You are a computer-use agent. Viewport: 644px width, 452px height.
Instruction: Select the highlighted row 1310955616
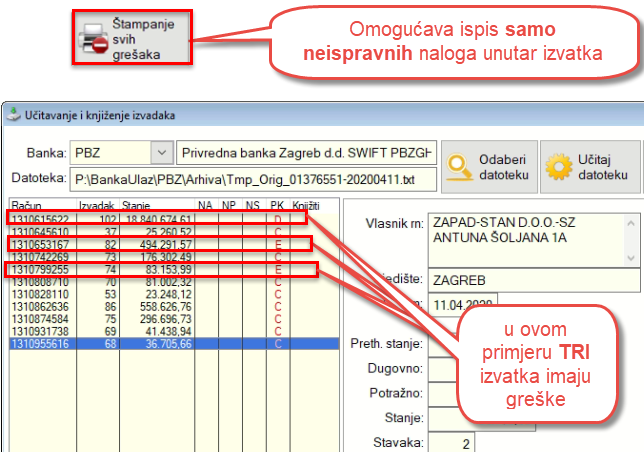click(40, 342)
